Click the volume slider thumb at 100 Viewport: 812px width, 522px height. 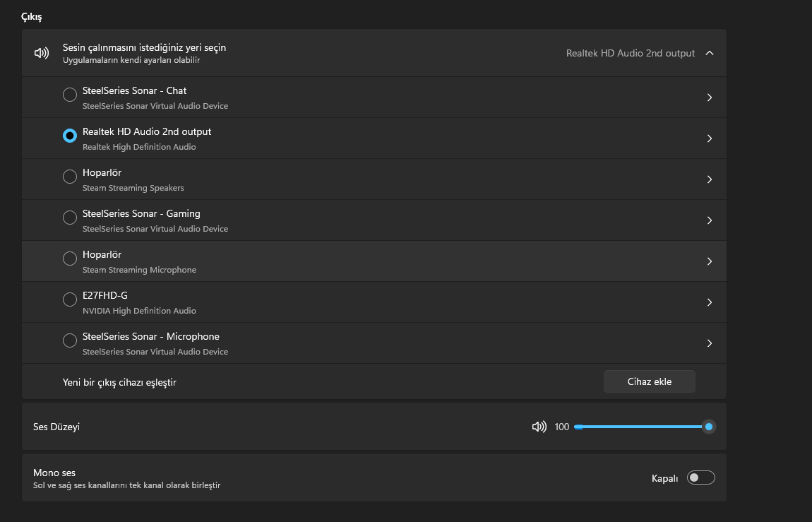tap(708, 427)
